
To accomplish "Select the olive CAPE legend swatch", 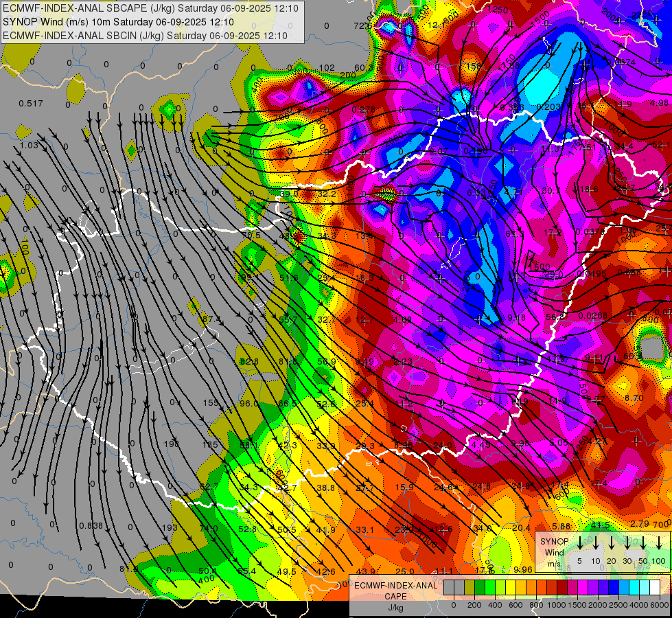I will pyautogui.click(x=470, y=588).
